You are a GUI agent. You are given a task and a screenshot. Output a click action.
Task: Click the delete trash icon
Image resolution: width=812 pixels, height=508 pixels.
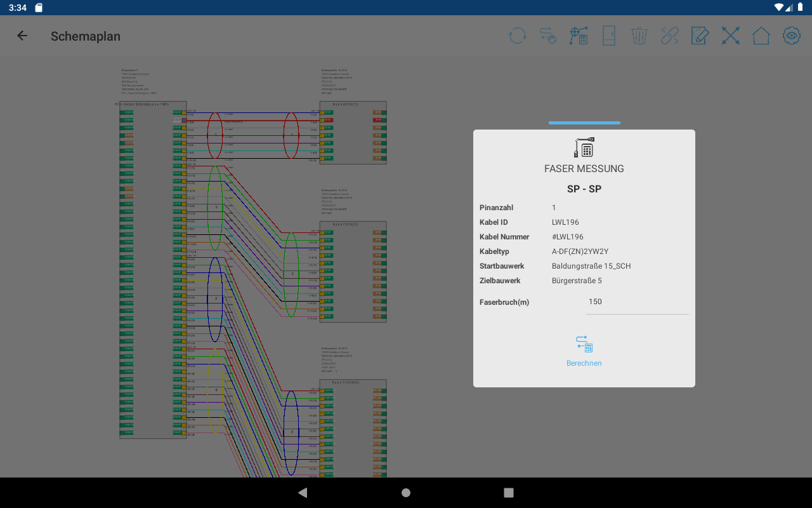click(639, 36)
